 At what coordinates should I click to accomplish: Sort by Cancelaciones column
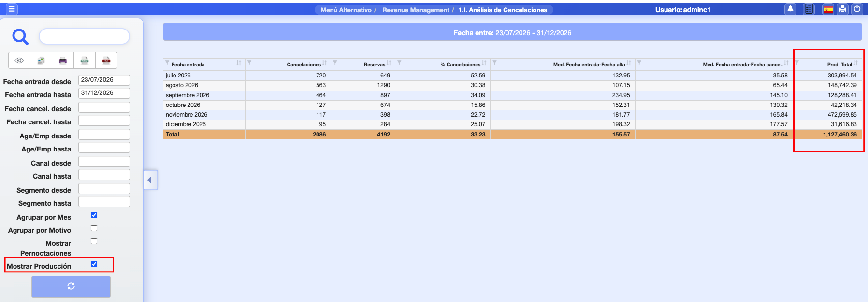325,63
